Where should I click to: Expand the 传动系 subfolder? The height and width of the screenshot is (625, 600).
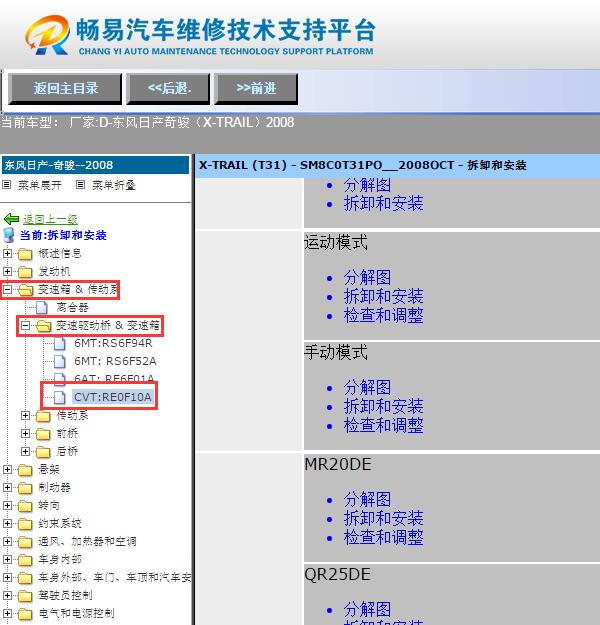tap(25, 416)
